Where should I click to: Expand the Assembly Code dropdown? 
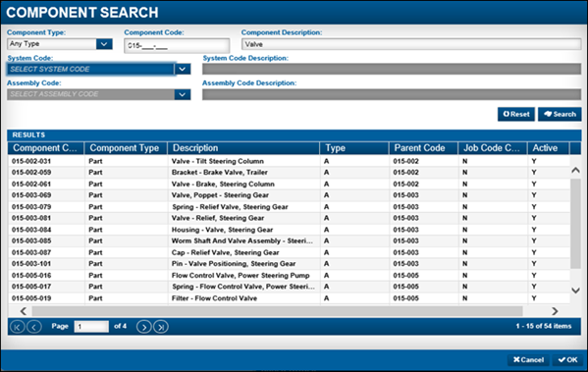click(183, 94)
